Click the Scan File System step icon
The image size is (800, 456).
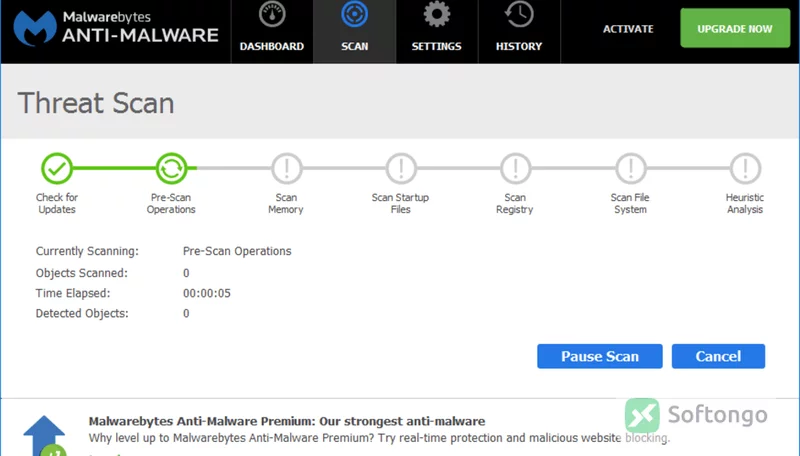coord(631,168)
